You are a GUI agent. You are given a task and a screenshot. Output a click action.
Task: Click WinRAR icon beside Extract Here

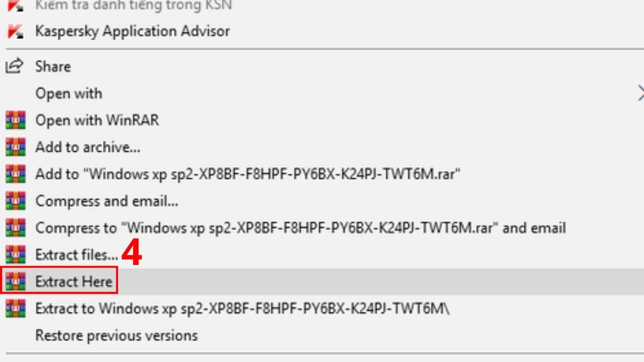pyautogui.click(x=16, y=282)
